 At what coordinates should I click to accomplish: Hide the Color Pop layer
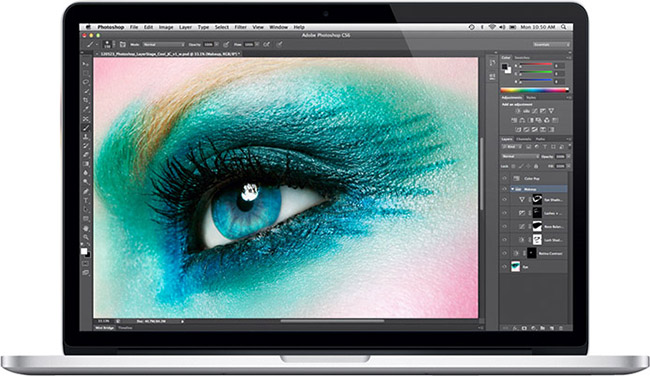(504, 178)
